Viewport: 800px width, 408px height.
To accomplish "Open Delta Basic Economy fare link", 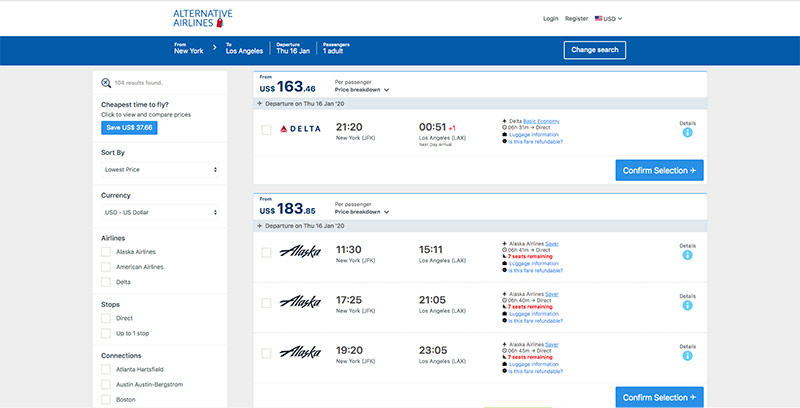I will click(541, 121).
